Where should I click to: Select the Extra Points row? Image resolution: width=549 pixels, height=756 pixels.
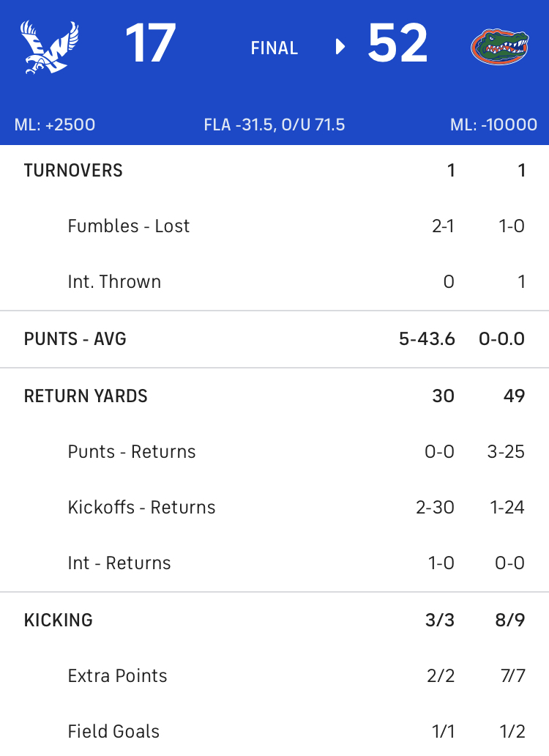274,676
